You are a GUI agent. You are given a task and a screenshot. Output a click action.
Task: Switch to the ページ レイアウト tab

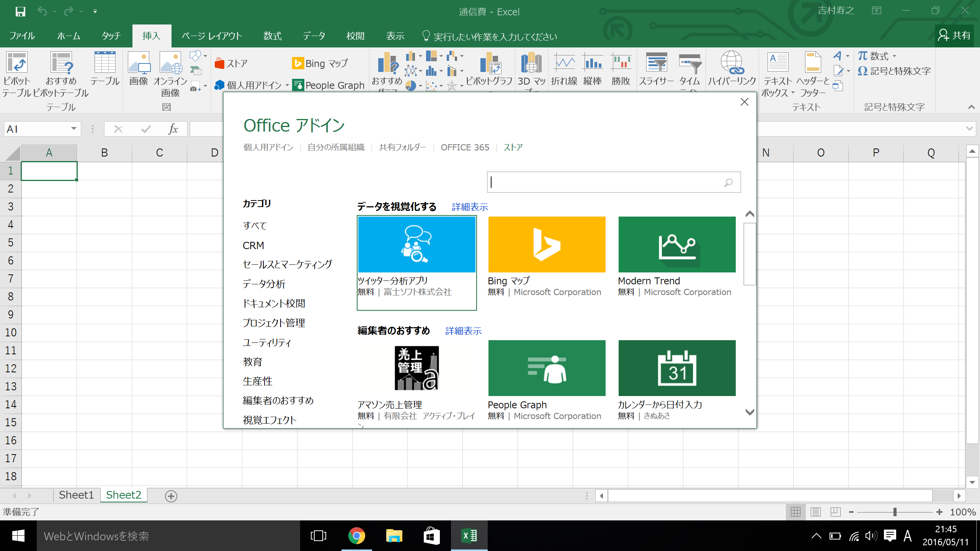coord(212,36)
